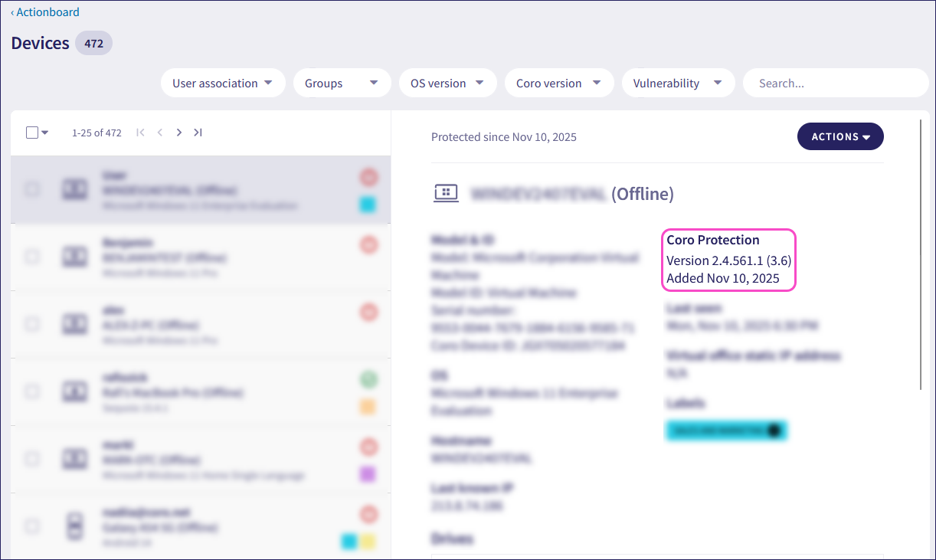This screenshot has height=560, width=936.
Task: Open the OS version filter dropdown
Action: (x=447, y=84)
